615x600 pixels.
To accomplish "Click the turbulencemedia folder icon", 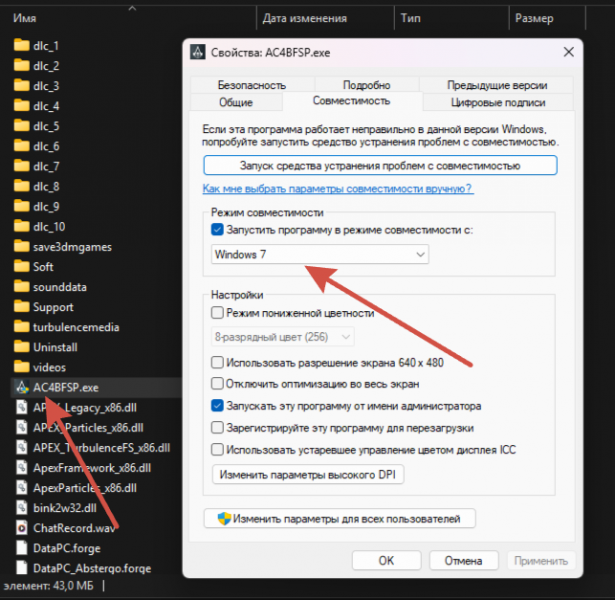I will coord(22,327).
